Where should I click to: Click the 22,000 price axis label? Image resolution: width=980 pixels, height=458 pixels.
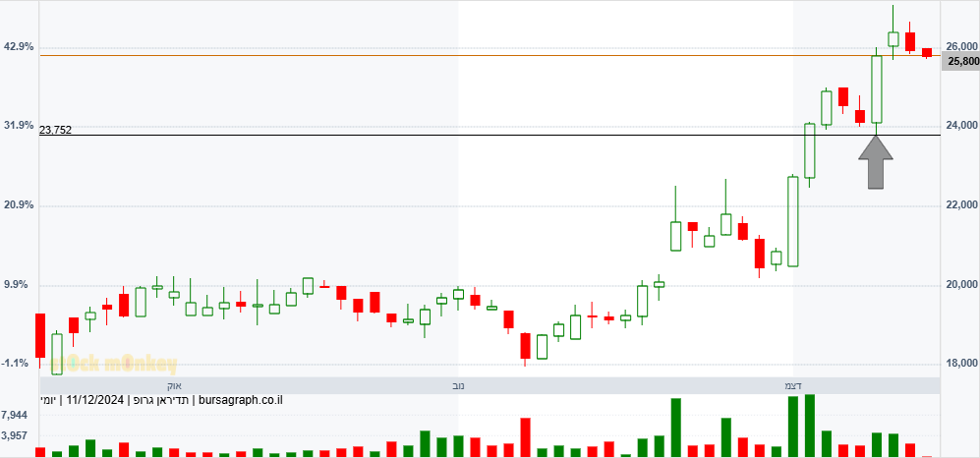[x=960, y=205]
